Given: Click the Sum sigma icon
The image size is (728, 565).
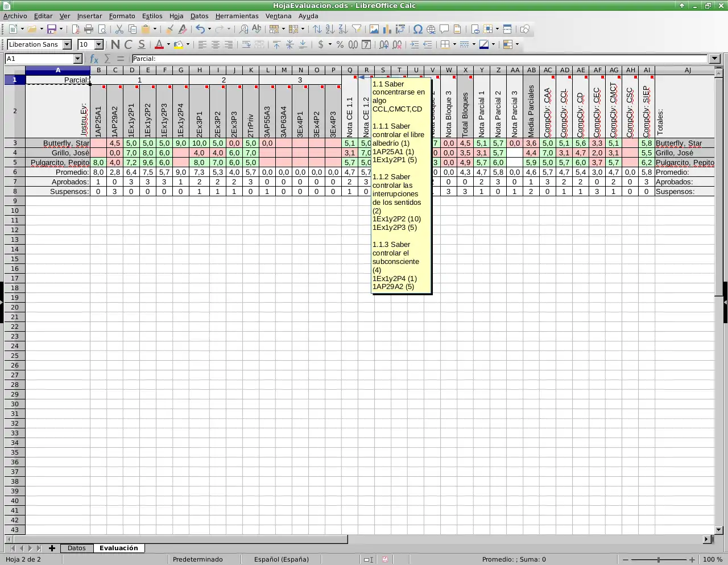Looking at the screenshot, I should click(x=107, y=59).
